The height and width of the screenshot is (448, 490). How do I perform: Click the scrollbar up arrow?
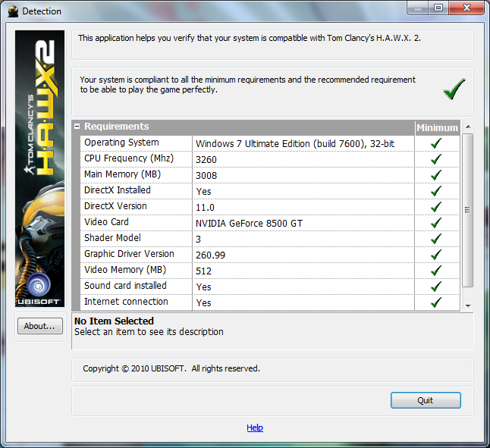click(468, 127)
